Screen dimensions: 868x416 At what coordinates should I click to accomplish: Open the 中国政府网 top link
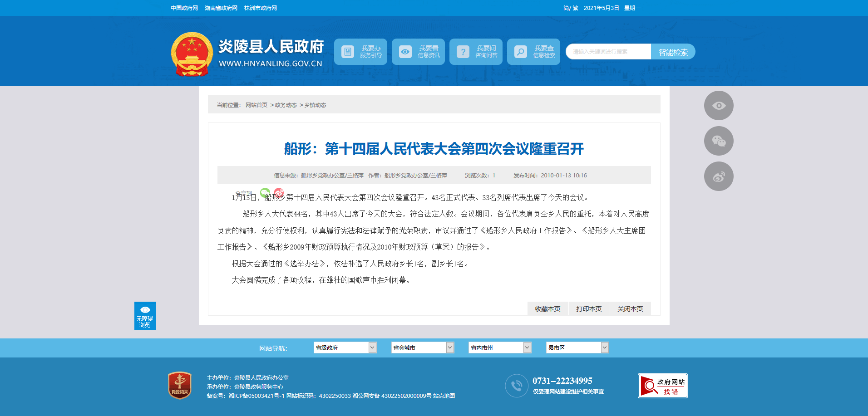click(184, 8)
